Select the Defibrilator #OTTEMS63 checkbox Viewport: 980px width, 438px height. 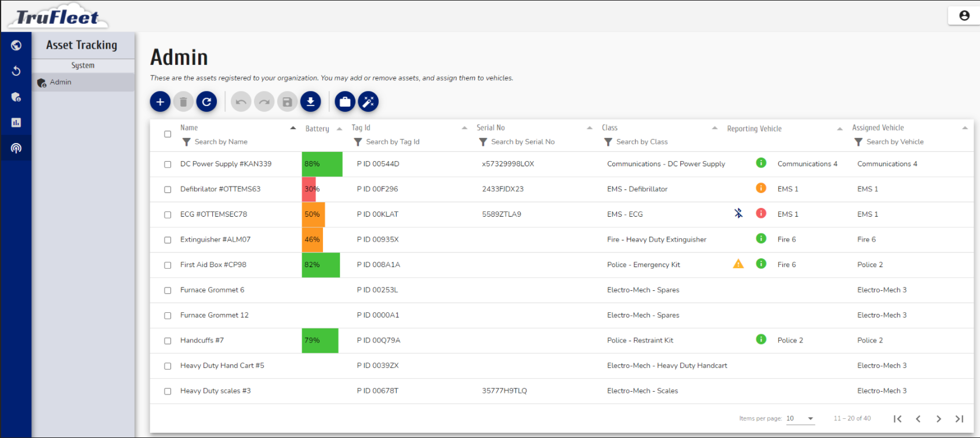pyautogui.click(x=168, y=189)
